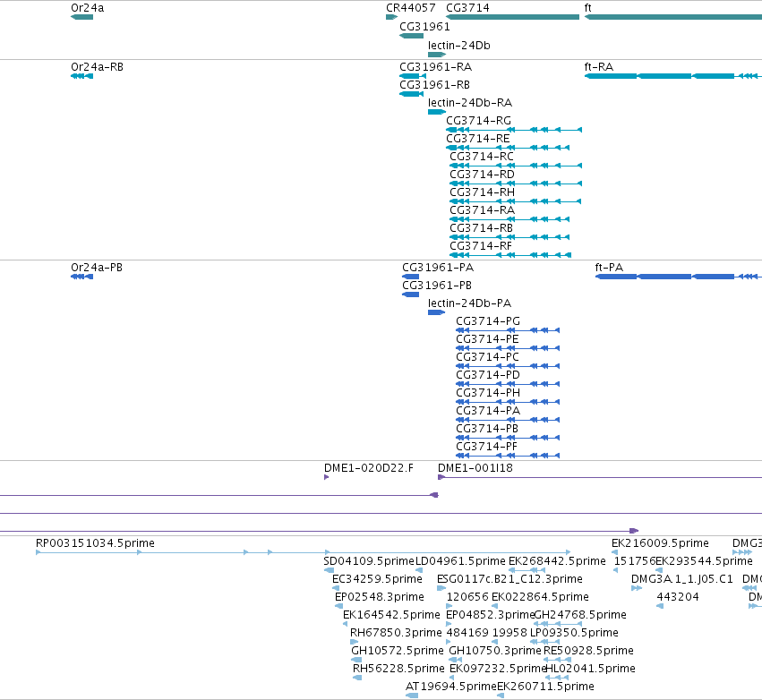This screenshot has width=762, height=700.
Task: Select EST EK293544.5prime
Action: [659, 570]
